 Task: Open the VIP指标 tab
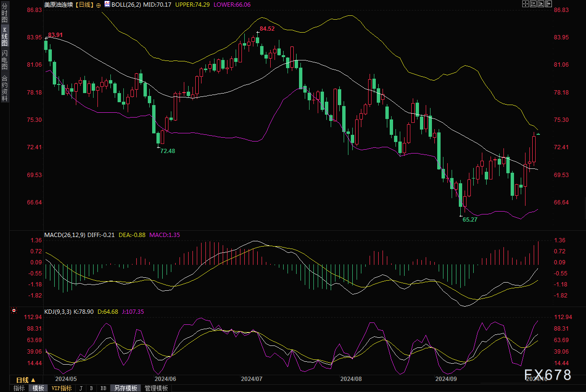tap(61, 388)
